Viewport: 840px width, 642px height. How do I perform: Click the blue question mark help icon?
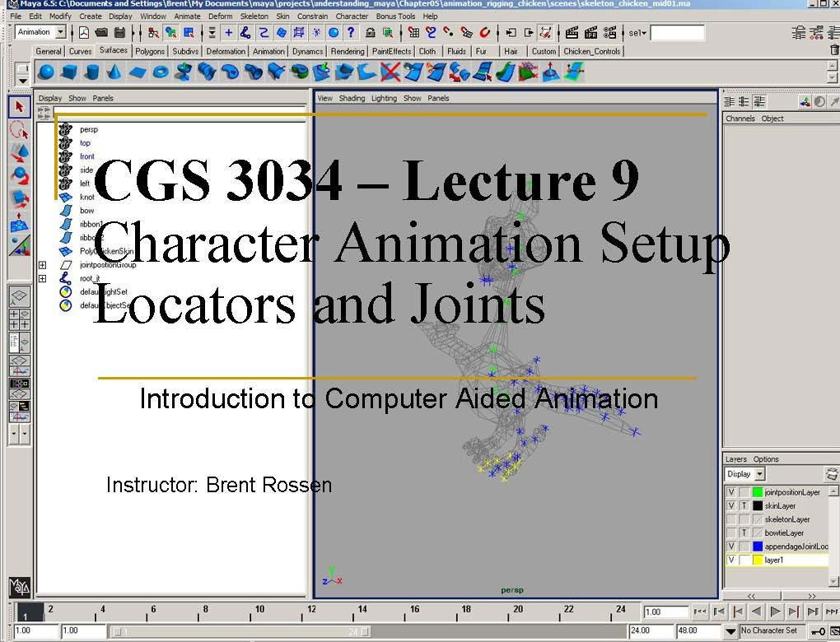coord(351,33)
